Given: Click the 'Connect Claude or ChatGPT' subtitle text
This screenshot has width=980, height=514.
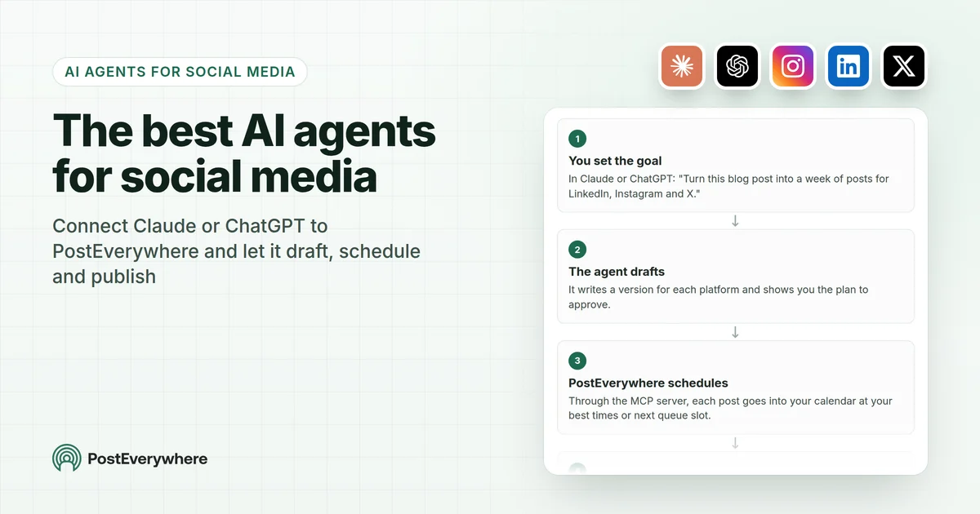Looking at the screenshot, I should (236, 250).
